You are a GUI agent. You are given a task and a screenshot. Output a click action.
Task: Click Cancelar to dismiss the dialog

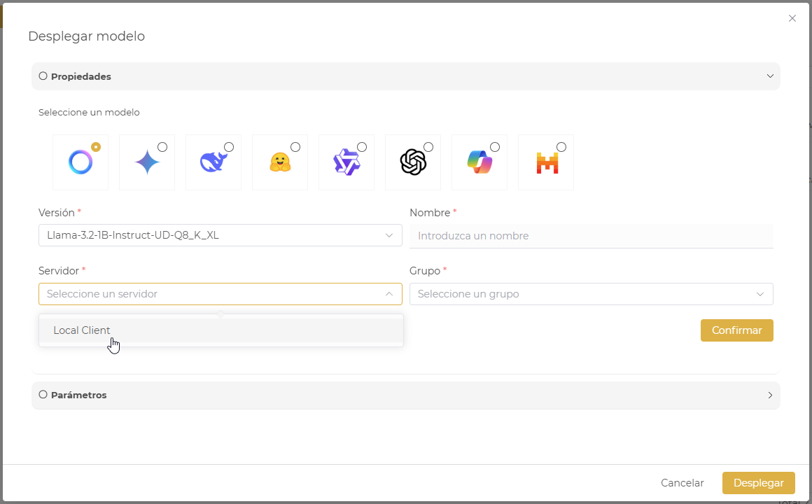[x=682, y=483]
